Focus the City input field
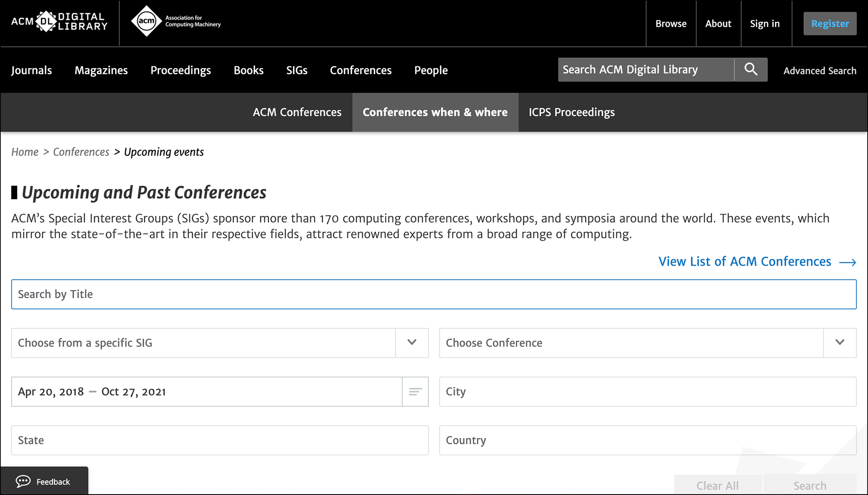This screenshot has width=868, height=495. click(648, 391)
